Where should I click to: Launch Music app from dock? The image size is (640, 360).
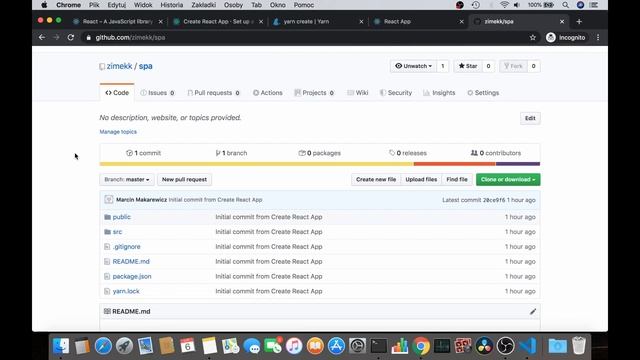pos(294,346)
